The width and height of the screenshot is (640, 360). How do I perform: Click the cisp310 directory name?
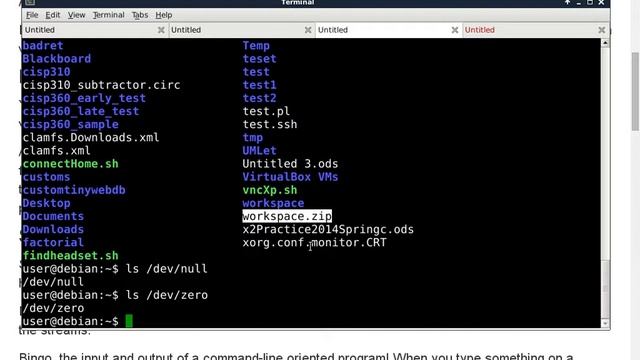coord(46,72)
